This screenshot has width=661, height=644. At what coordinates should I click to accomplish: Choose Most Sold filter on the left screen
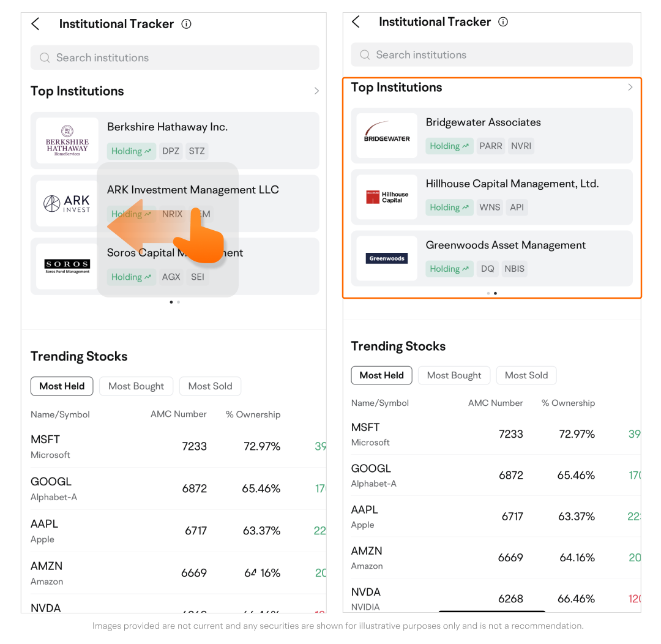[x=210, y=386]
